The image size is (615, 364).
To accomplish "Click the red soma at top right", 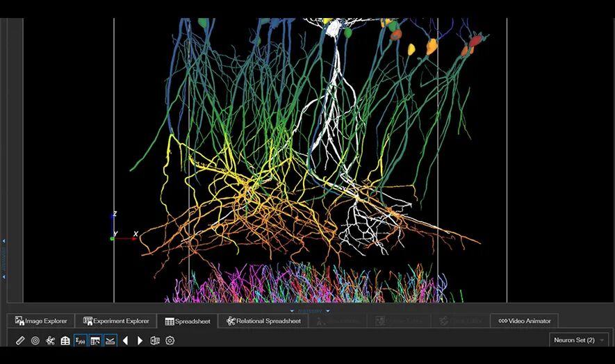I will point(475,41).
